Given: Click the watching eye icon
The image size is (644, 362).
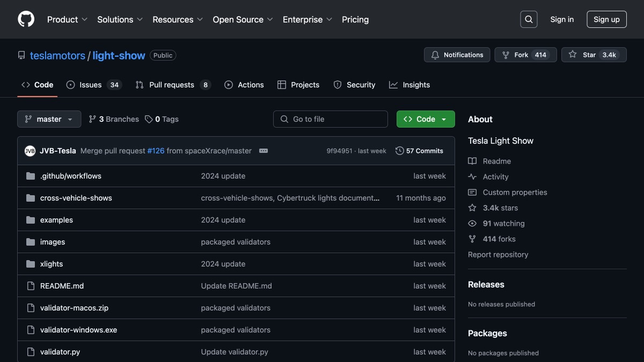Looking at the screenshot, I should click(x=472, y=223).
